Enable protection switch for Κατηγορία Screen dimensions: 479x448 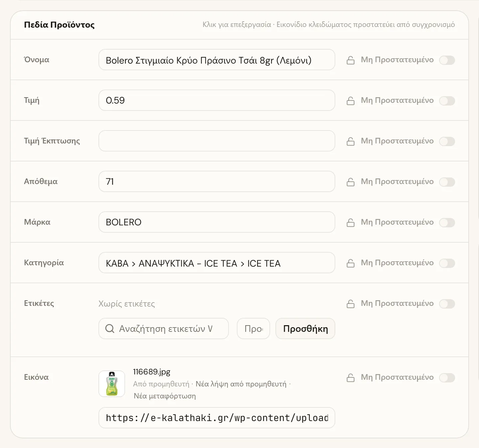[447, 263]
